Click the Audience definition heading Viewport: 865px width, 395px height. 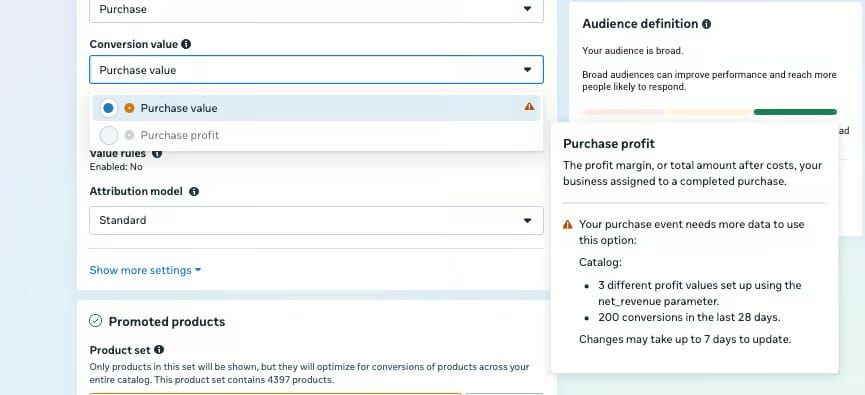(x=640, y=24)
